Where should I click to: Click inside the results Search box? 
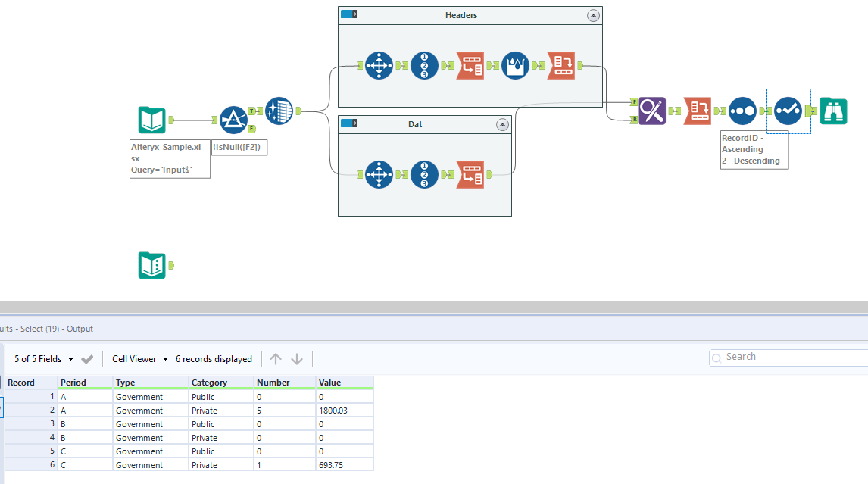click(788, 356)
